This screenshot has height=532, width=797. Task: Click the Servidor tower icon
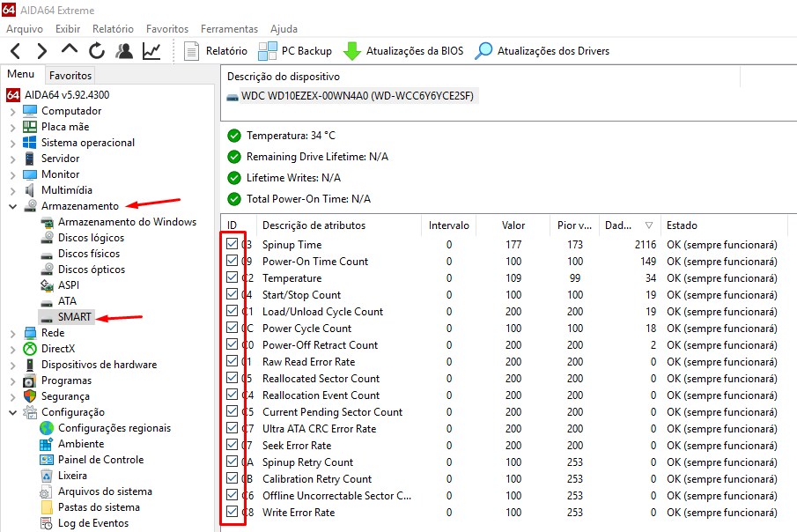coord(30,159)
